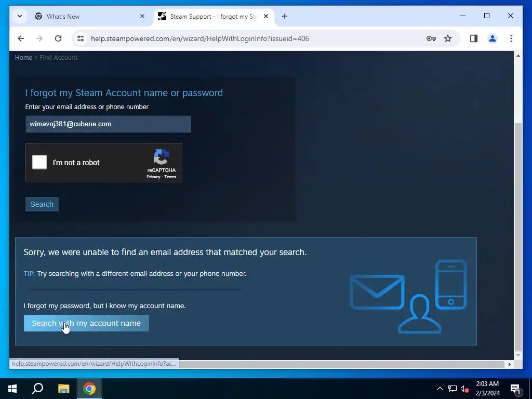Select the Steam Support tab

tap(214, 16)
